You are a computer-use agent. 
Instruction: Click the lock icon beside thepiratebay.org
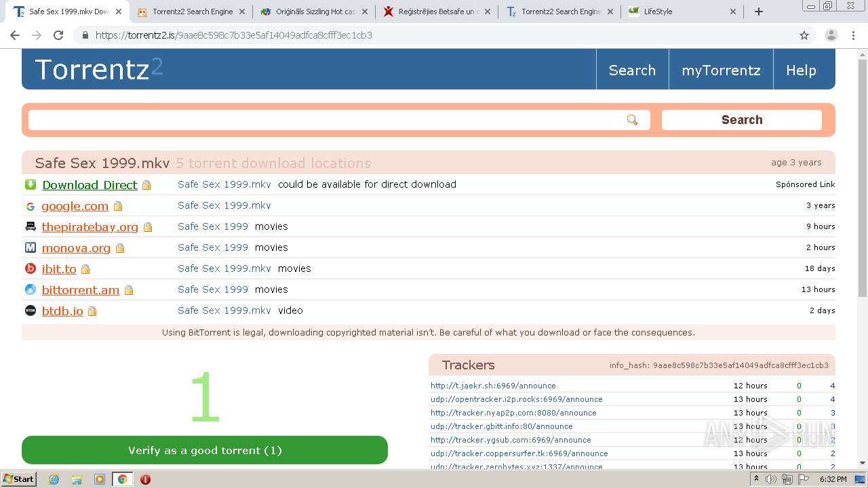click(148, 227)
